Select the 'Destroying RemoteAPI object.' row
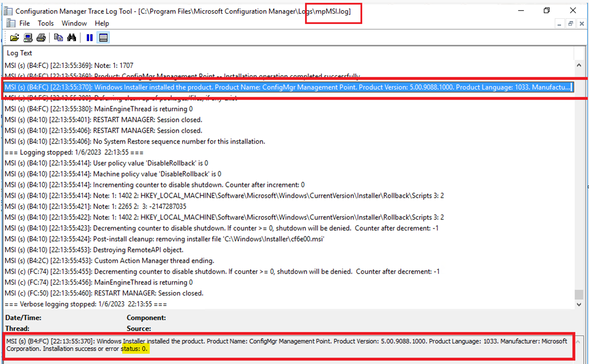589x364 pixels. (289, 250)
